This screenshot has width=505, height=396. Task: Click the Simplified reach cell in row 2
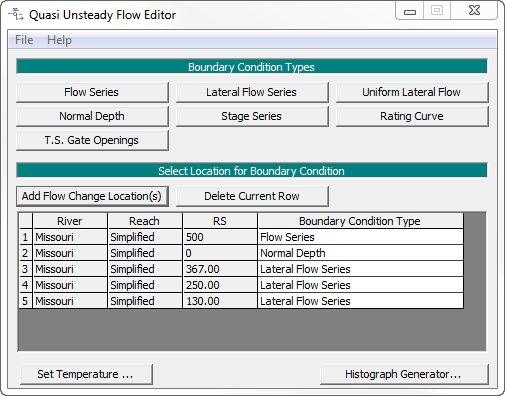[x=145, y=253]
